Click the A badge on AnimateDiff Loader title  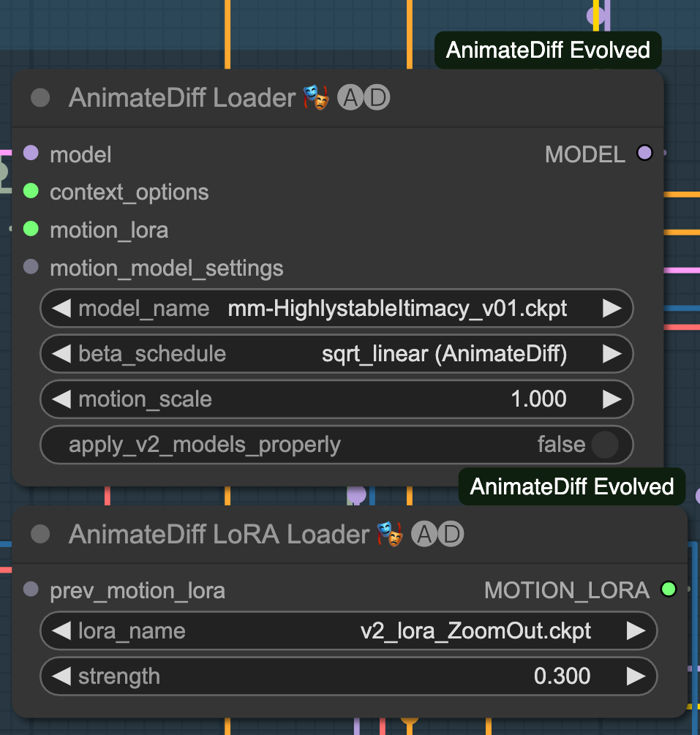tap(350, 96)
